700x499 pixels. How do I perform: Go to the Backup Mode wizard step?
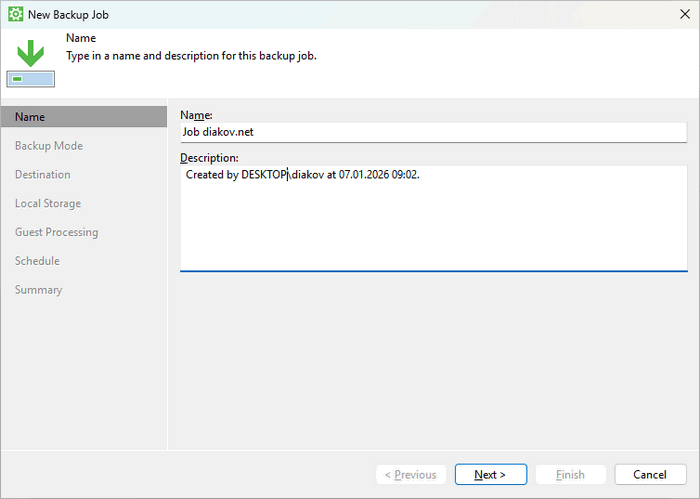(49, 146)
